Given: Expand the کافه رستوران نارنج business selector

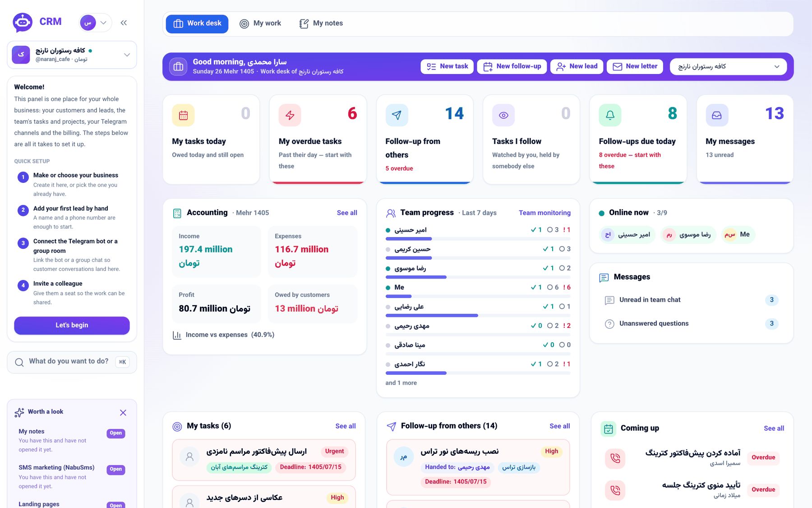Looking at the screenshot, I should pos(72,55).
